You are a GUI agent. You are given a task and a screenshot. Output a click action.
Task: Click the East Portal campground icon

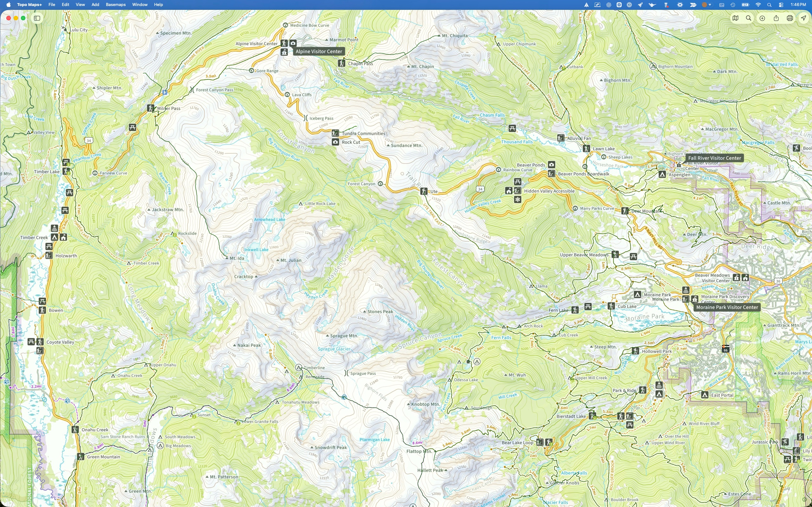[704, 395]
